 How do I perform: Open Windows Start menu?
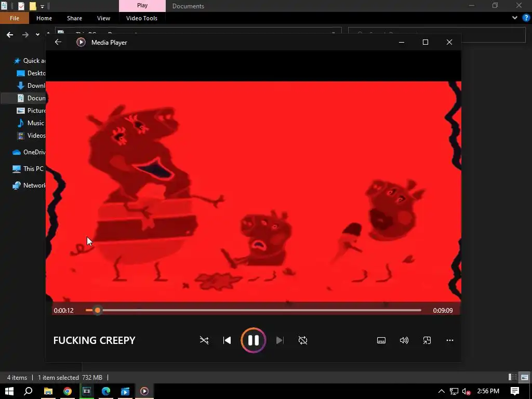[x=9, y=391]
